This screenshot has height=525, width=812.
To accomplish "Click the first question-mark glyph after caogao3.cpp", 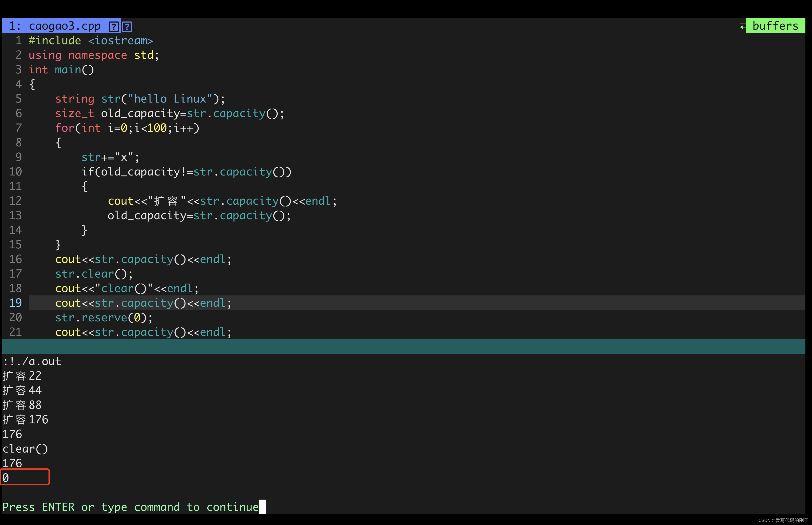I will coord(114,26).
